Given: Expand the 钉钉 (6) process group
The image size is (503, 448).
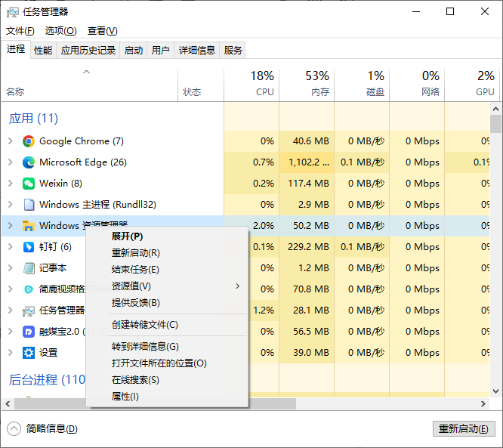Looking at the screenshot, I should (11, 247).
